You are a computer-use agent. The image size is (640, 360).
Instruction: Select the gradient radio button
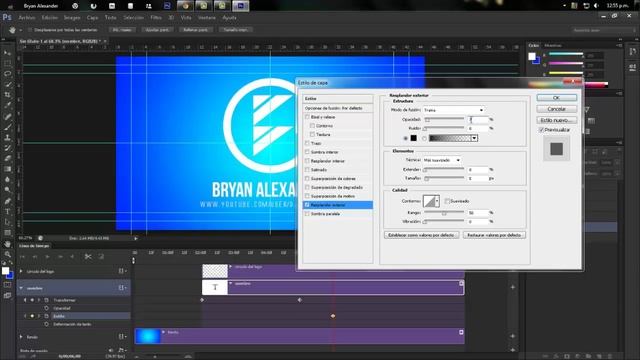pos(424,138)
